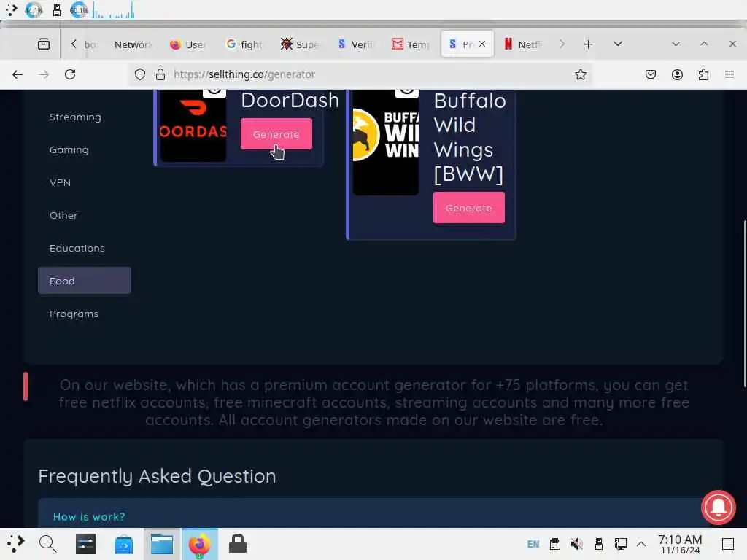Open the taskbar search magnifier

pyautogui.click(x=47, y=544)
